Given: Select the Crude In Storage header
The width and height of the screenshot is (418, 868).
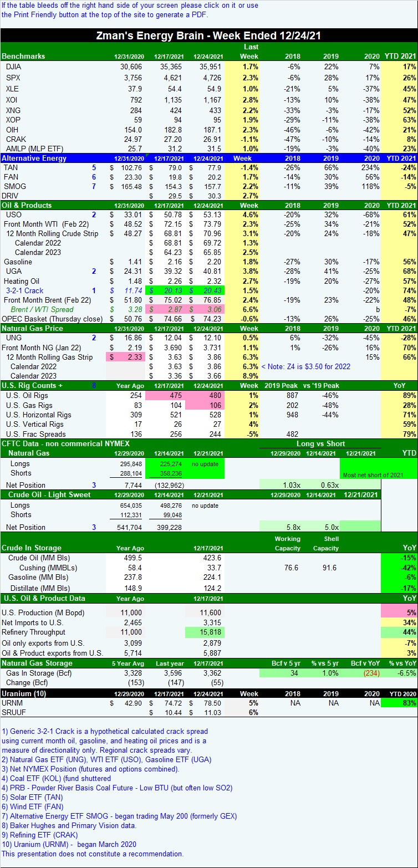Looking at the screenshot, I should coord(32,548).
